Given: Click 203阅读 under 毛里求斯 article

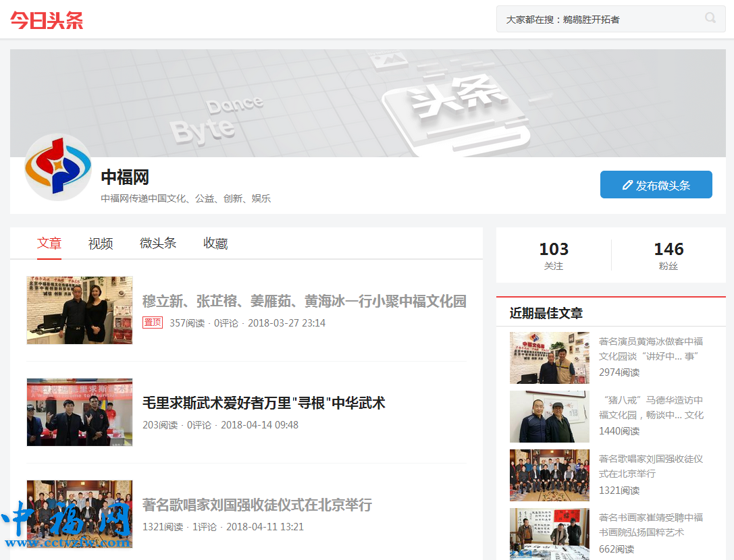Looking at the screenshot, I should [160, 425].
